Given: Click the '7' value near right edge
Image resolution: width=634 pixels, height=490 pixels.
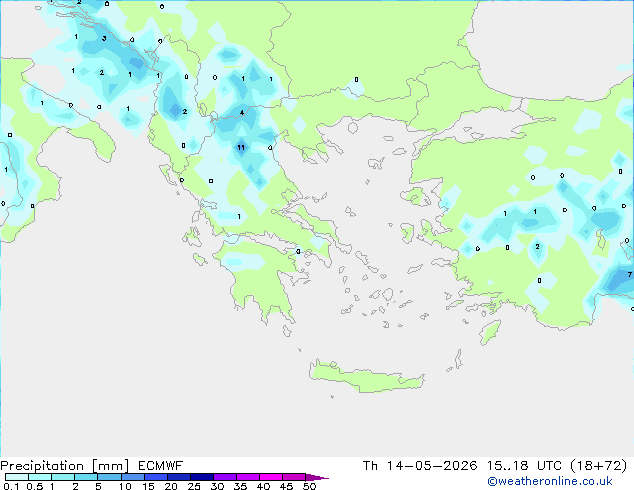Looking at the screenshot, I should tap(630, 275).
